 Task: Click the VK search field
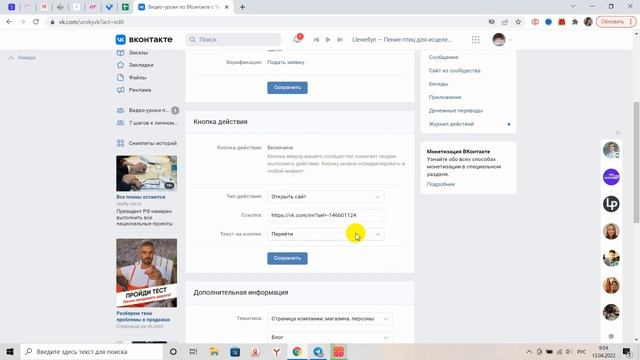(x=233, y=40)
